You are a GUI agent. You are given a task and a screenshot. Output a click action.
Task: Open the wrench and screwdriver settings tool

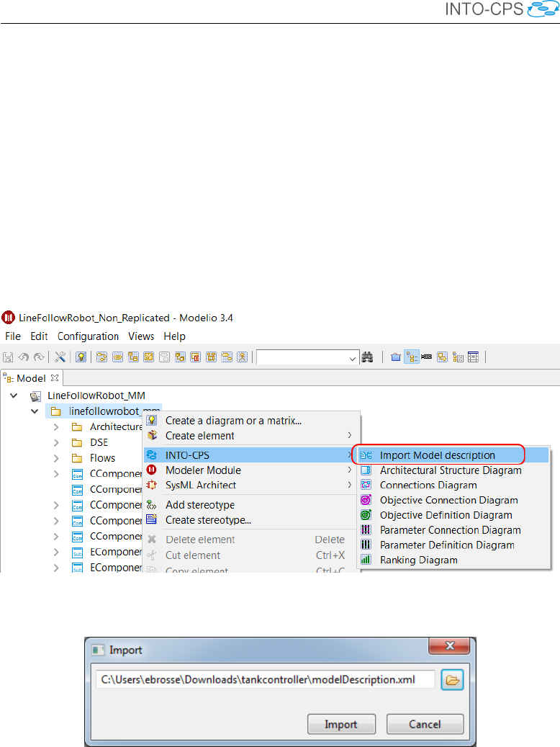coord(60,357)
